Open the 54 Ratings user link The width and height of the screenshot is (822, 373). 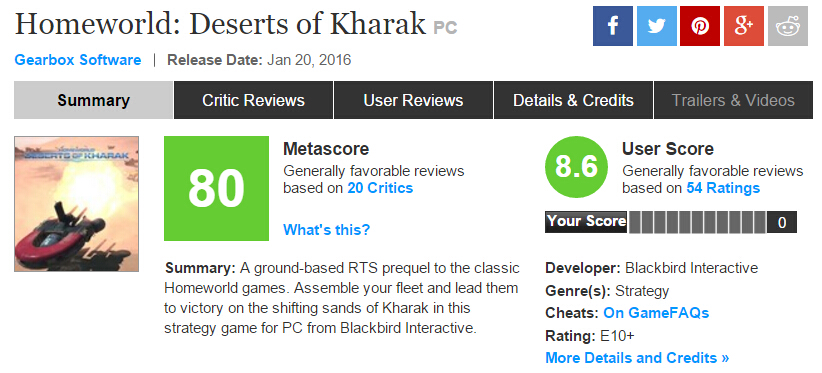coord(723,188)
